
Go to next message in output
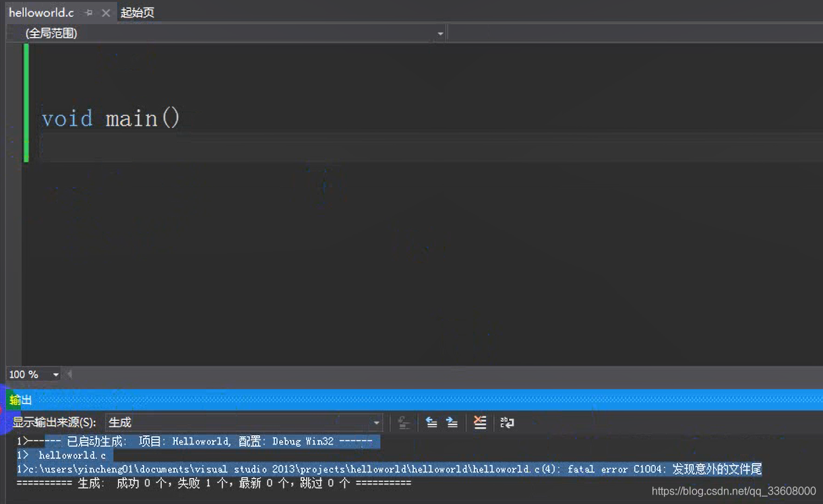(x=452, y=422)
